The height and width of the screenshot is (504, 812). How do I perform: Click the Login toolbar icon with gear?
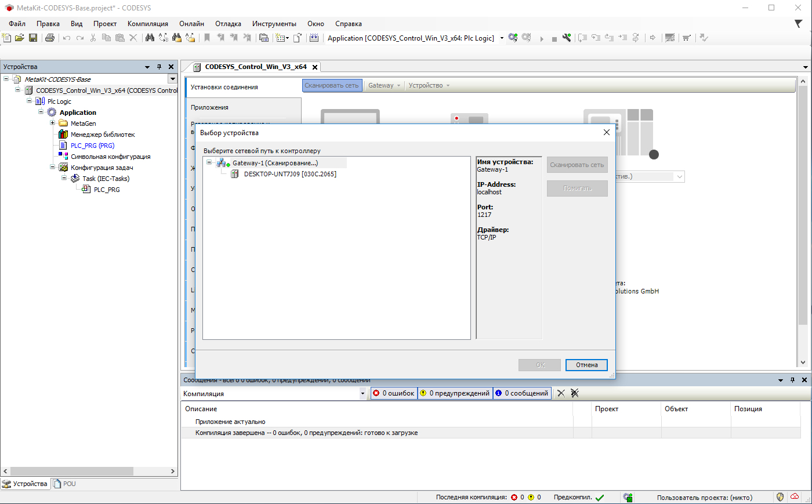(513, 38)
